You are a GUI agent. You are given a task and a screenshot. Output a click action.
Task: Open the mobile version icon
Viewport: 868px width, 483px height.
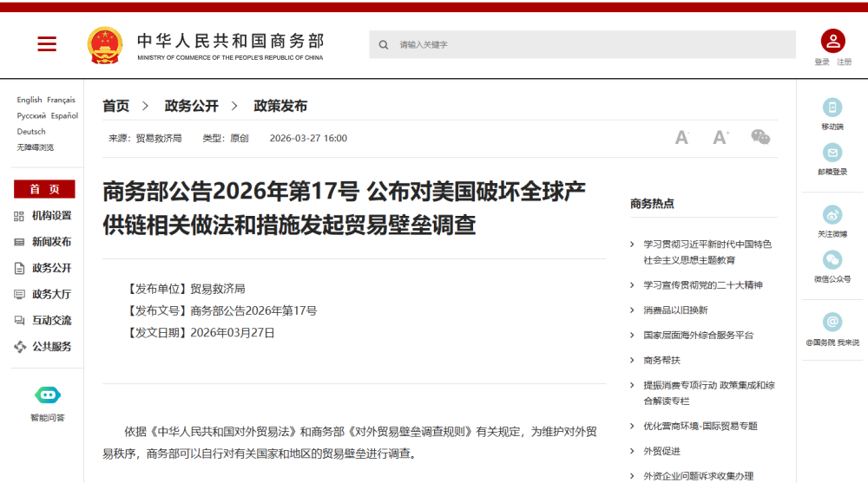click(832, 108)
